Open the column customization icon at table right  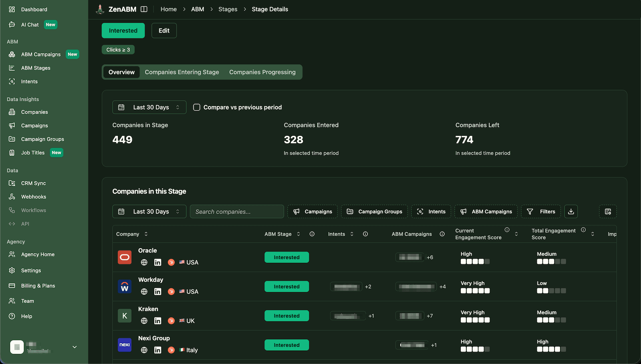click(608, 211)
